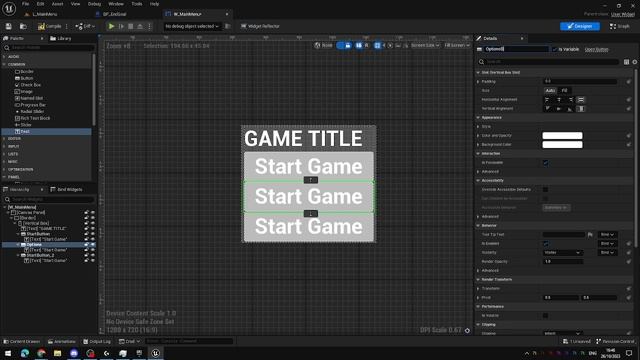The image size is (640, 360).
Task: Open the Help menu
Action: pos(154,4)
